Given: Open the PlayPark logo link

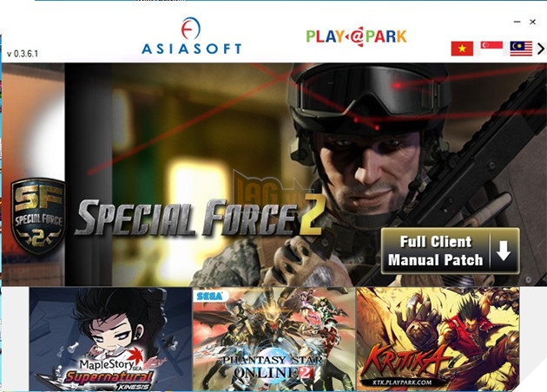Looking at the screenshot, I should (x=356, y=36).
